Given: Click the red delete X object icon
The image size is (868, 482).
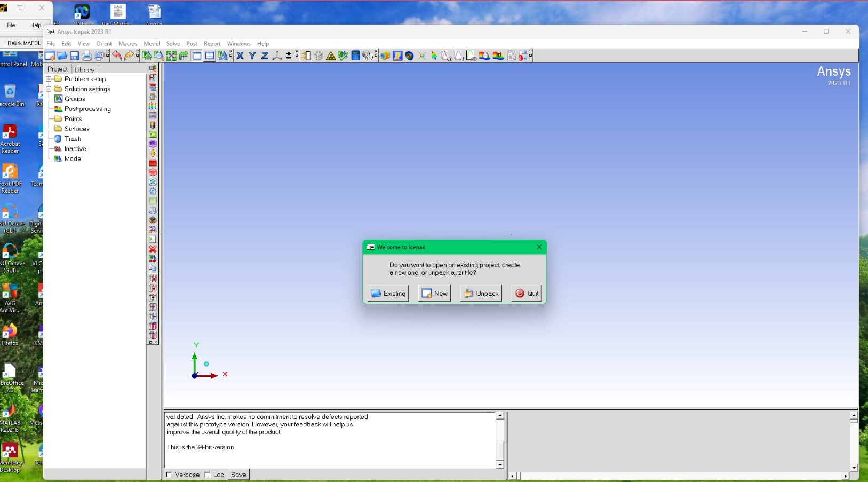Looking at the screenshot, I should pyautogui.click(x=153, y=249).
